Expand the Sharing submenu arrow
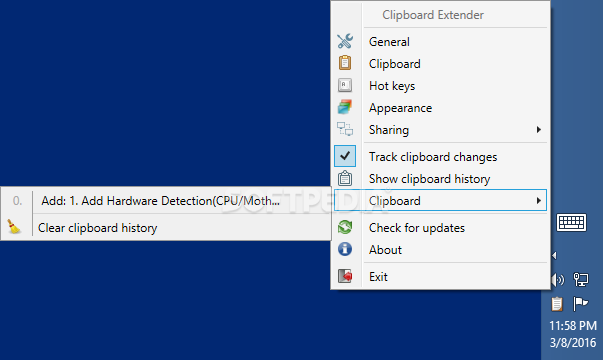Image resolution: width=603 pixels, height=360 pixels. point(539,130)
